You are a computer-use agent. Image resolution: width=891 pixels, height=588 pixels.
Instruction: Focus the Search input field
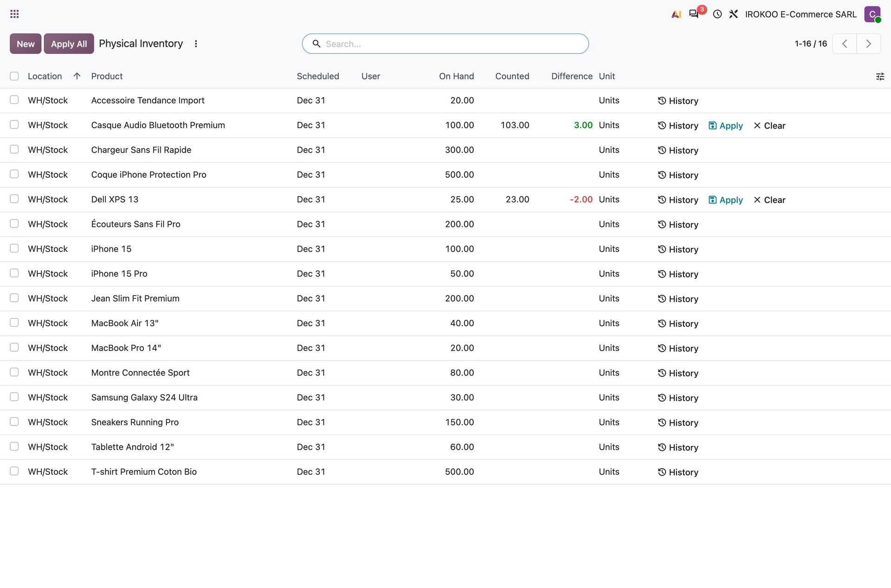pos(445,44)
